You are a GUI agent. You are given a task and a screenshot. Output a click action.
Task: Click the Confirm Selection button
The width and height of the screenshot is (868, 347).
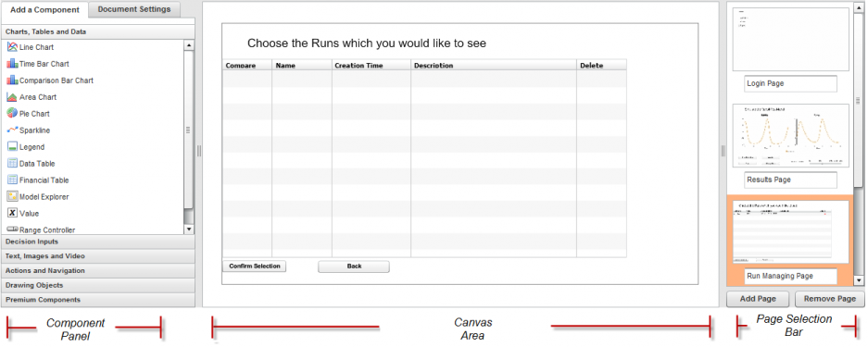[x=255, y=266]
